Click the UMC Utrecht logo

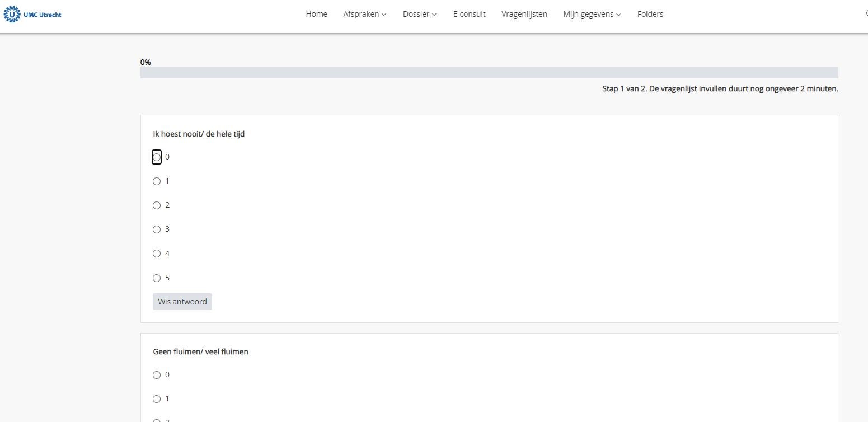point(32,14)
